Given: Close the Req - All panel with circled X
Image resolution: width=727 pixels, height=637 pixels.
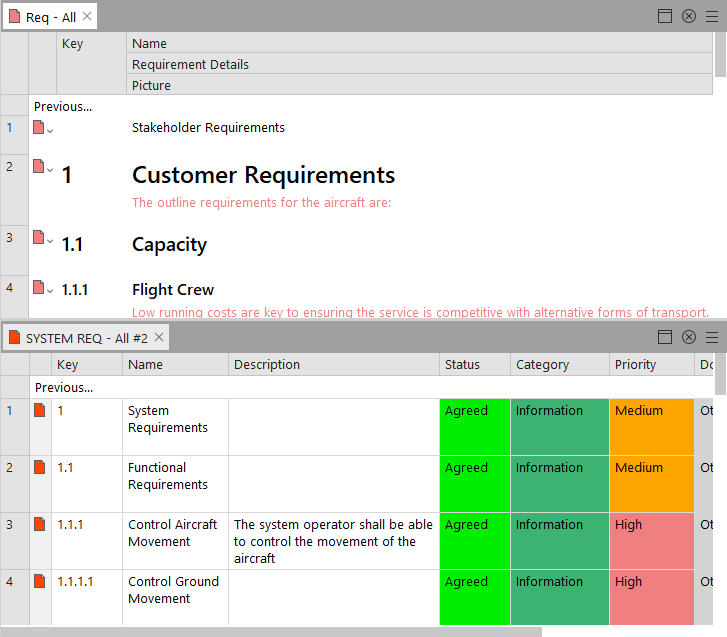Looking at the screenshot, I should [689, 16].
